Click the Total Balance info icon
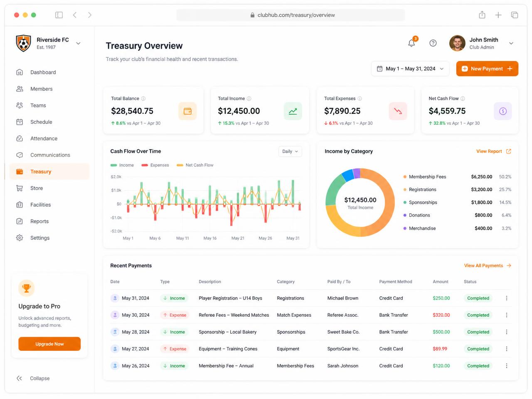Viewport: 532px width, 399px height. click(143, 99)
